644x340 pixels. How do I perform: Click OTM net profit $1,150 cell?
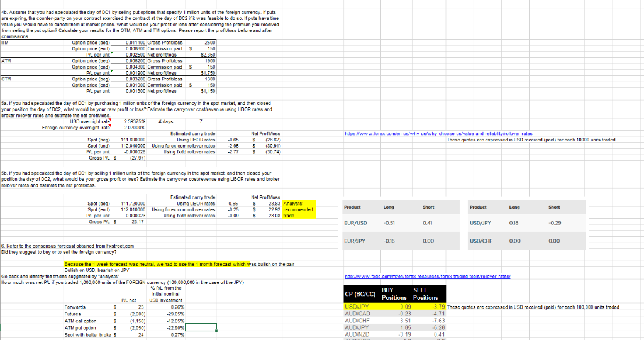pos(201,91)
